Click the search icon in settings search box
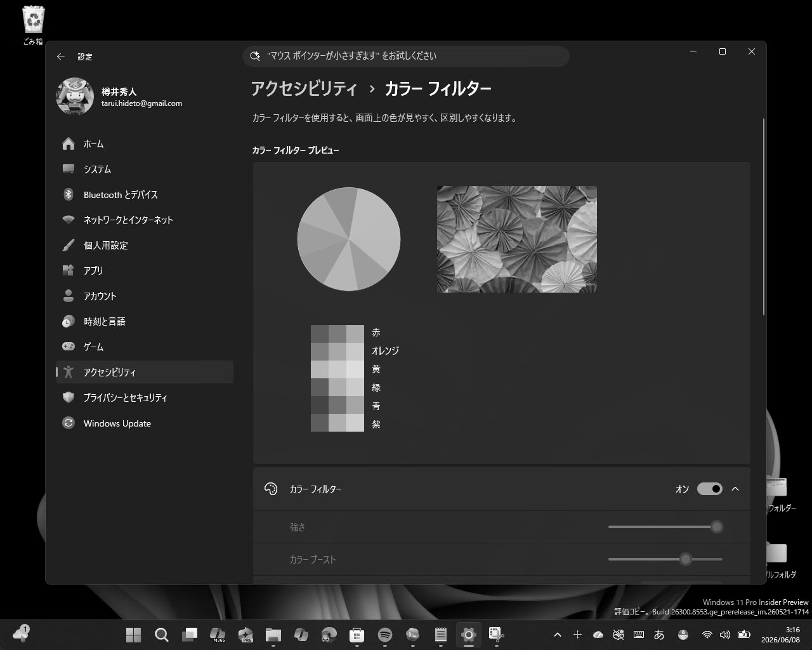Viewport: 812px width, 650px height. tap(255, 56)
